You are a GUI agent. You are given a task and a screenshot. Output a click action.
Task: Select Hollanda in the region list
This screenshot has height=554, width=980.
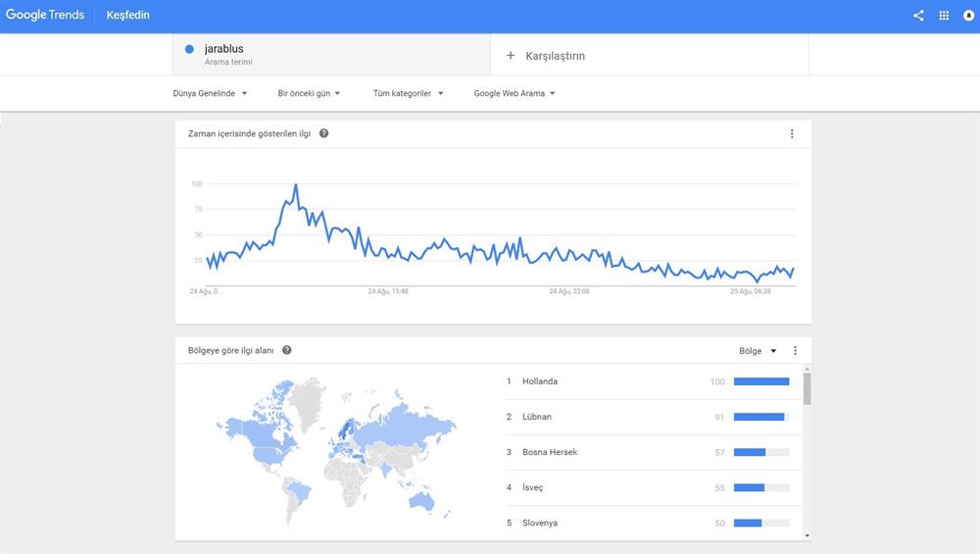coord(540,381)
